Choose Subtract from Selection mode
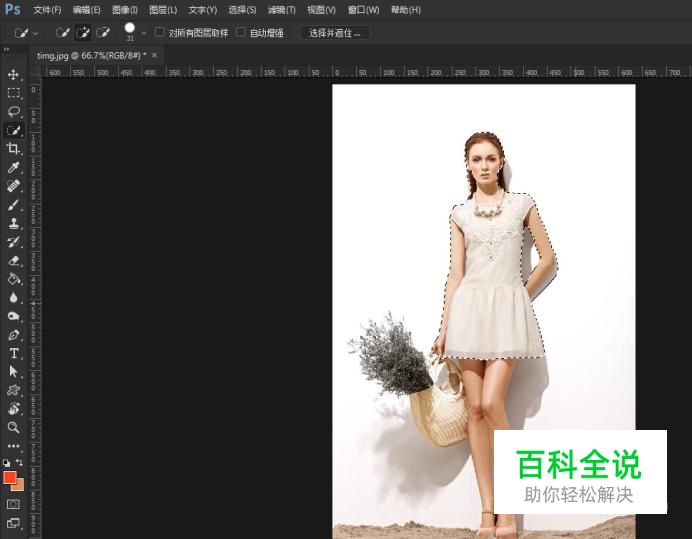This screenshot has width=692, height=539. click(103, 33)
